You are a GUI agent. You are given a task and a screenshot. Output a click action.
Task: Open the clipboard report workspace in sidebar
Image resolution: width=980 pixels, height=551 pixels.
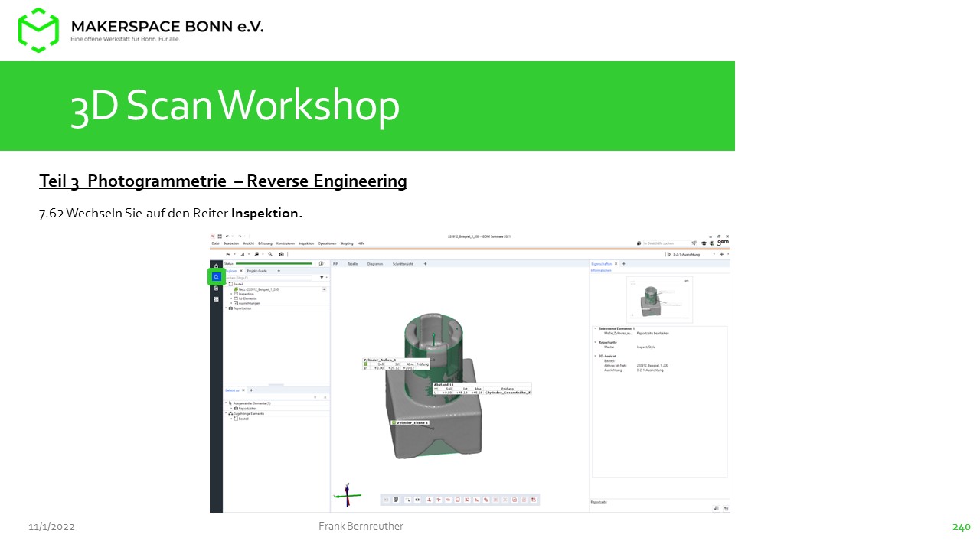(216, 288)
